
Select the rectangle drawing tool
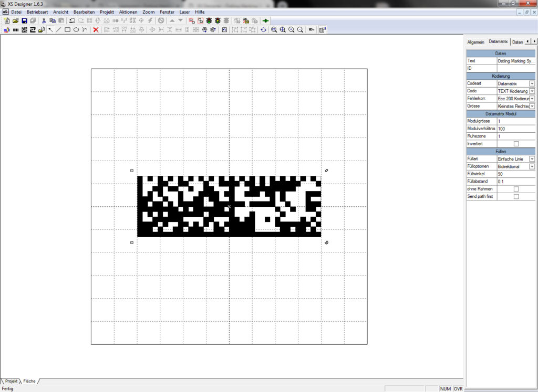(67, 30)
